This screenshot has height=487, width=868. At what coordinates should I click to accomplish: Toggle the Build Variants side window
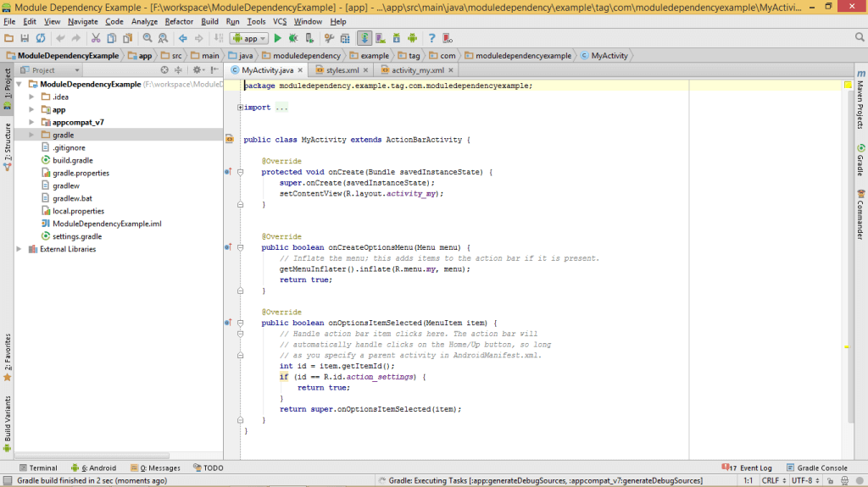pyautogui.click(x=7, y=424)
